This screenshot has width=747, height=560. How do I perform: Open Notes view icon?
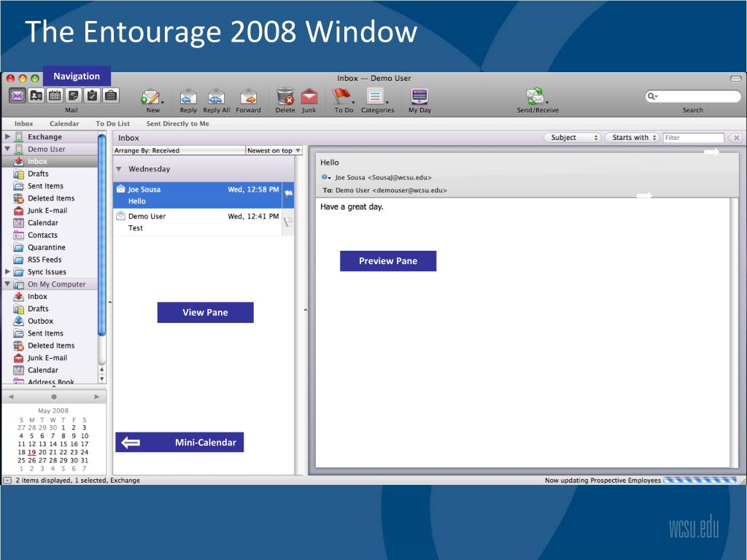74,96
